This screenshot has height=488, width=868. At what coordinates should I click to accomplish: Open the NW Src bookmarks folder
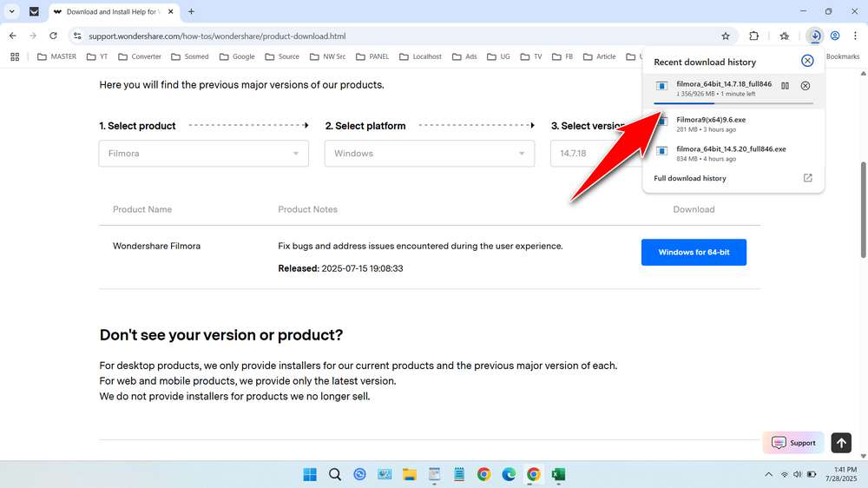[328, 56]
